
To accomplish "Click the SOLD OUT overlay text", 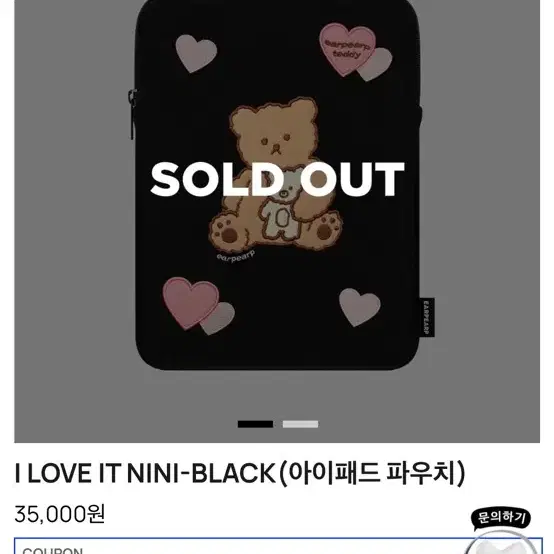I will 277,179.
